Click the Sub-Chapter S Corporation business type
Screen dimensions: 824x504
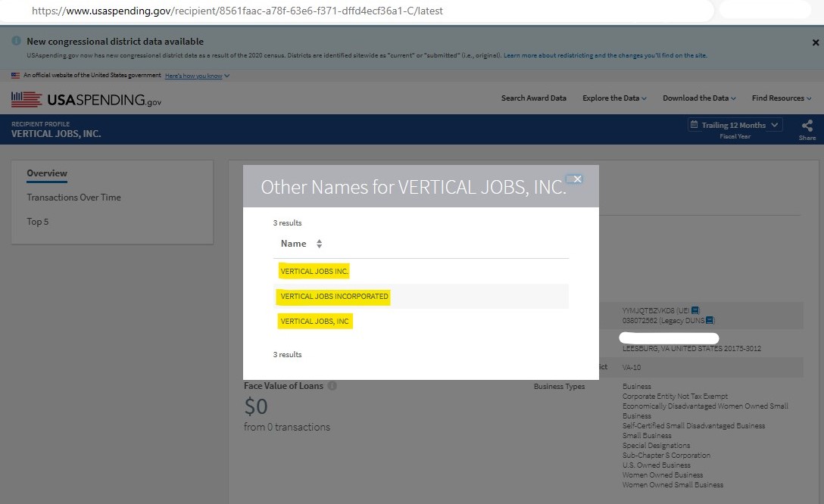pyautogui.click(x=666, y=455)
